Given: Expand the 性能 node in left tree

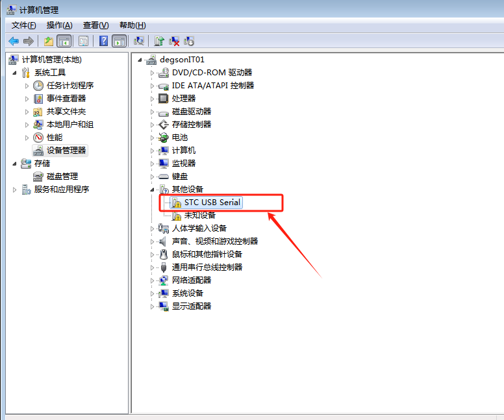Looking at the screenshot, I should [27, 138].
